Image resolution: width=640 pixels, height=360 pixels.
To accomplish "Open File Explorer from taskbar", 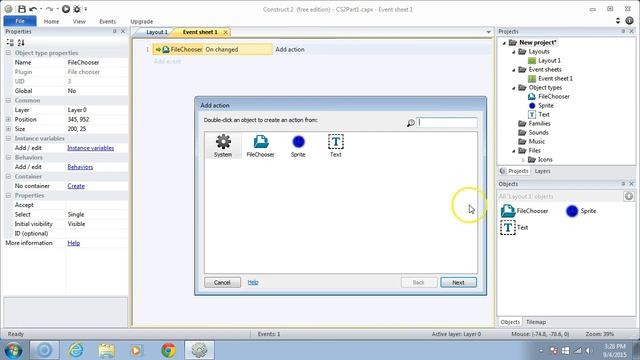I will click(107, 350).
